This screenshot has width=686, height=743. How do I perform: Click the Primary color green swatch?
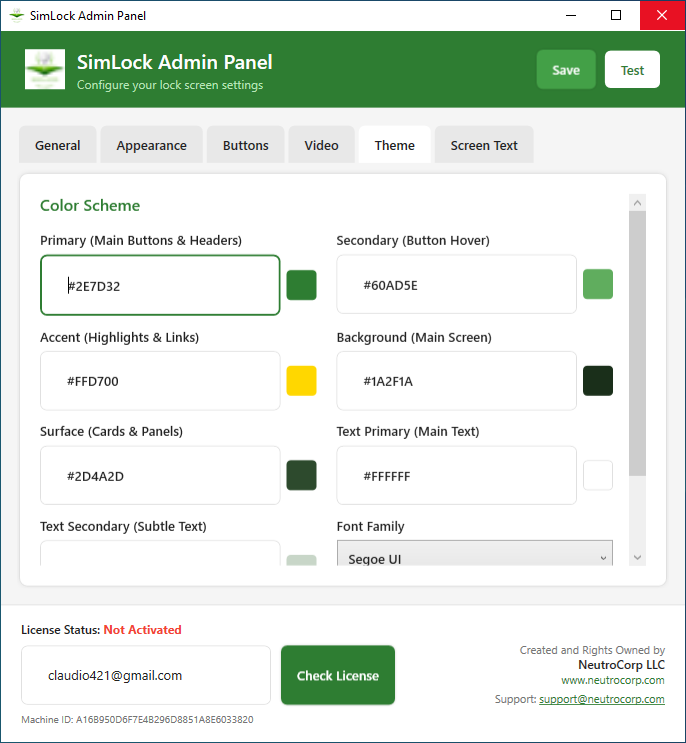[x=301, y=285]
